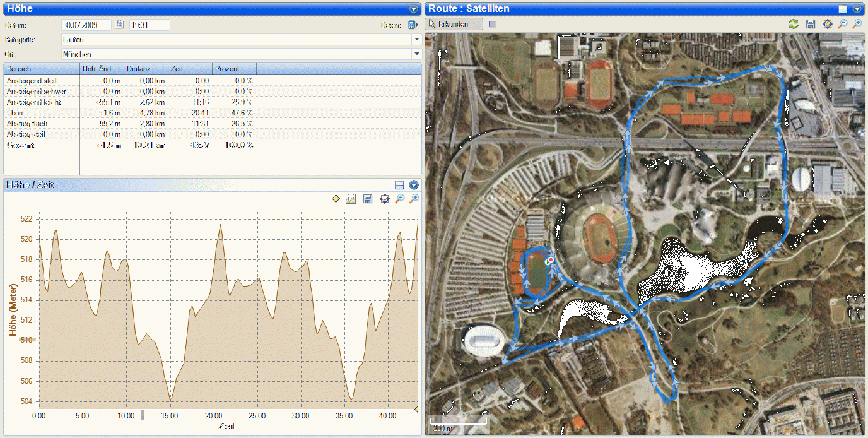
Task: Toggle the Route panel layout split
Action: click(x=842, y=9)
